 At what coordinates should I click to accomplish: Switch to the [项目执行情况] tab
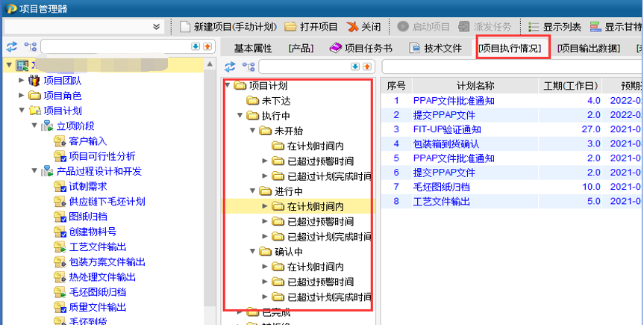click(510, 48)
